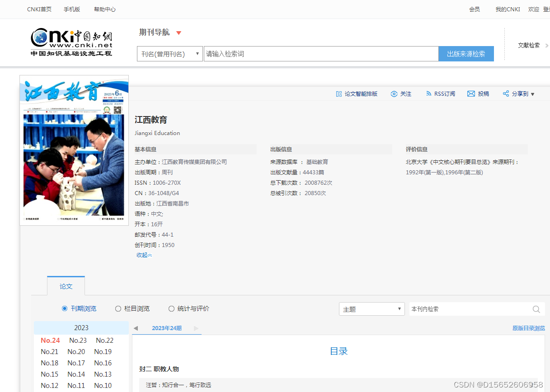Open 原版目录浏览 link
The height and width of the screenshot is (392, 550).
[528, 328]
